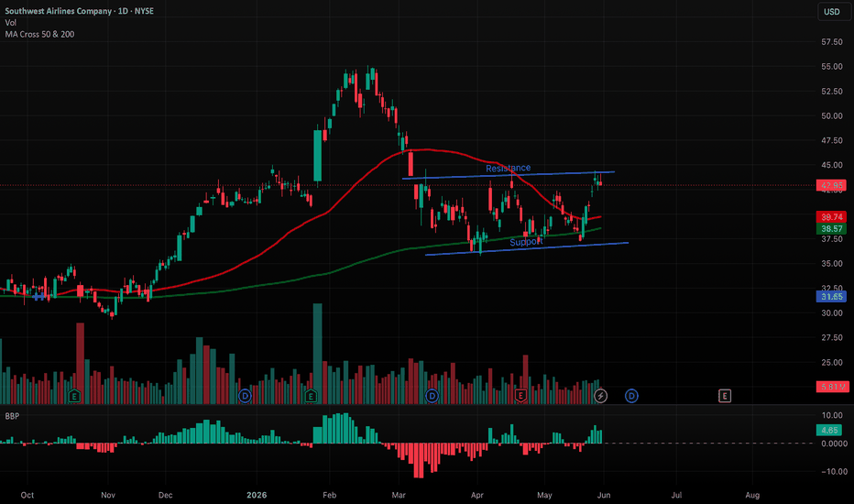The height and width of the screenshot is (504, 854).
Task: Click the 2026 label on time axis
Action: (x=257, y=495)
